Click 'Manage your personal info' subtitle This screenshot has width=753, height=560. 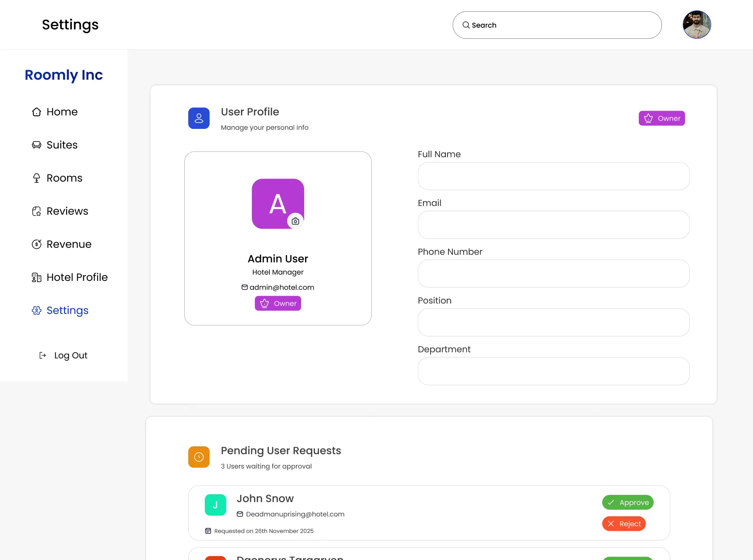tap(265, 128)
